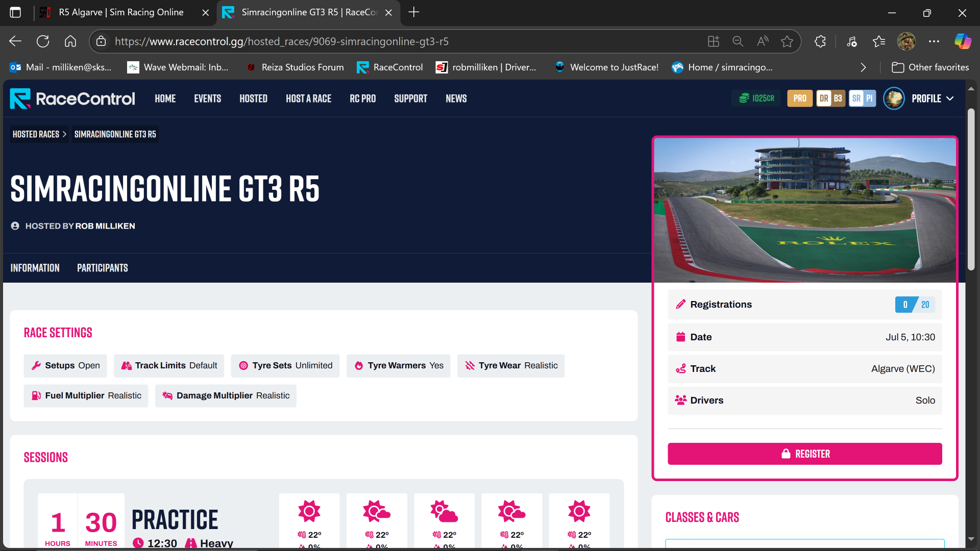
Task: Click the Algarve track thumbnail image
Action: point(805,210)
